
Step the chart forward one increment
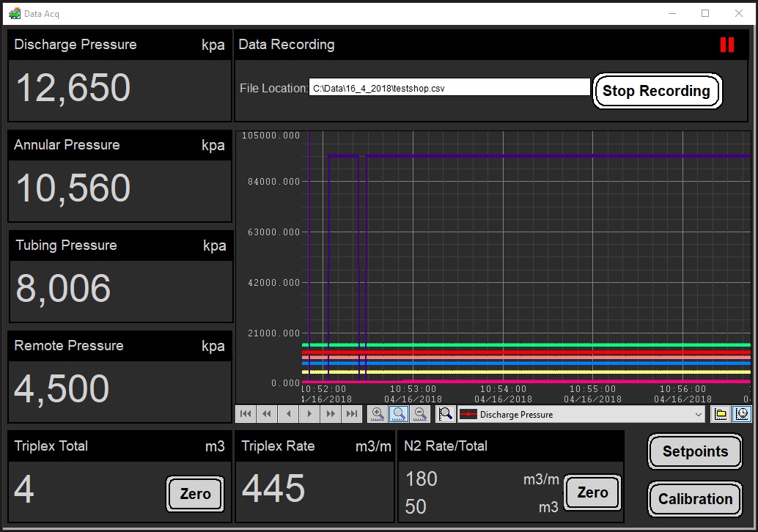[309, 414]
